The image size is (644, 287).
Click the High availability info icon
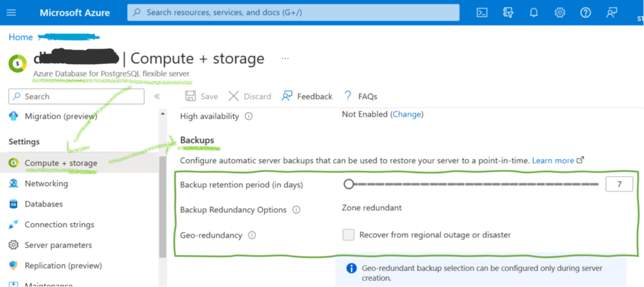[x=249, y=116]
